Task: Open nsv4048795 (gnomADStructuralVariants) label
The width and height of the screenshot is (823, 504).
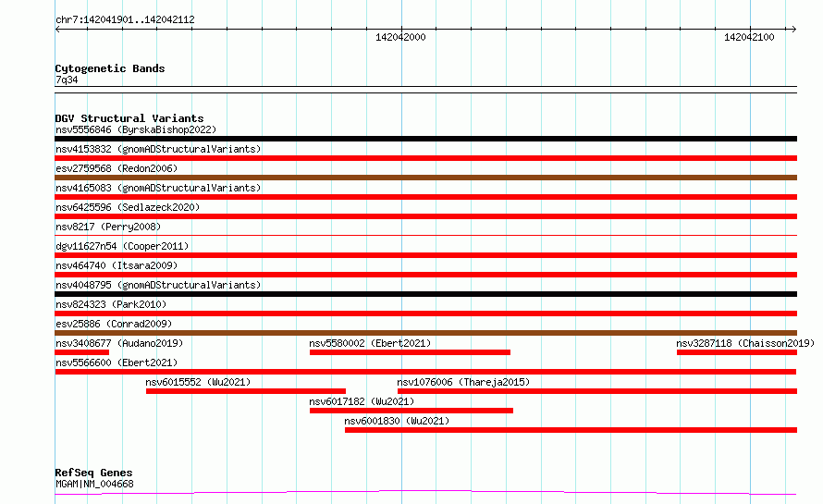Action: point(158,285)
